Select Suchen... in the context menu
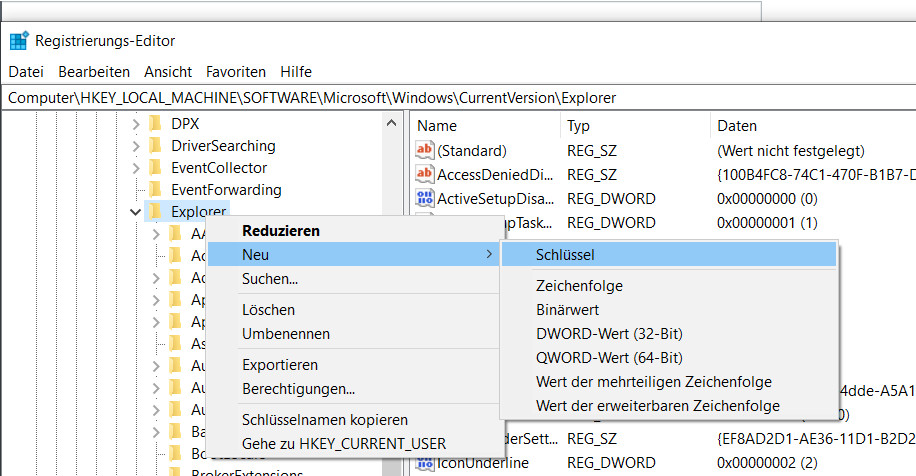Viewport: 916px width, 476px height. [x=354, y=279]
